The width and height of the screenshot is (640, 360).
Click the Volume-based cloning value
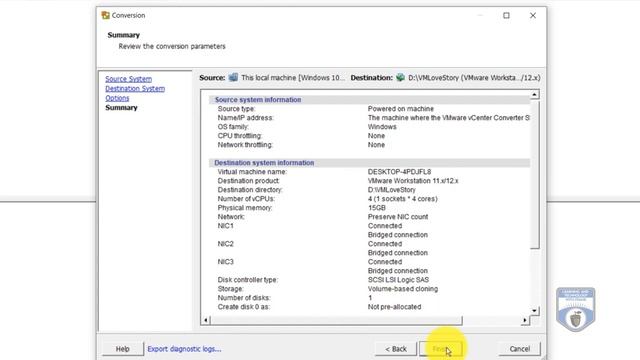pos(403,289)
